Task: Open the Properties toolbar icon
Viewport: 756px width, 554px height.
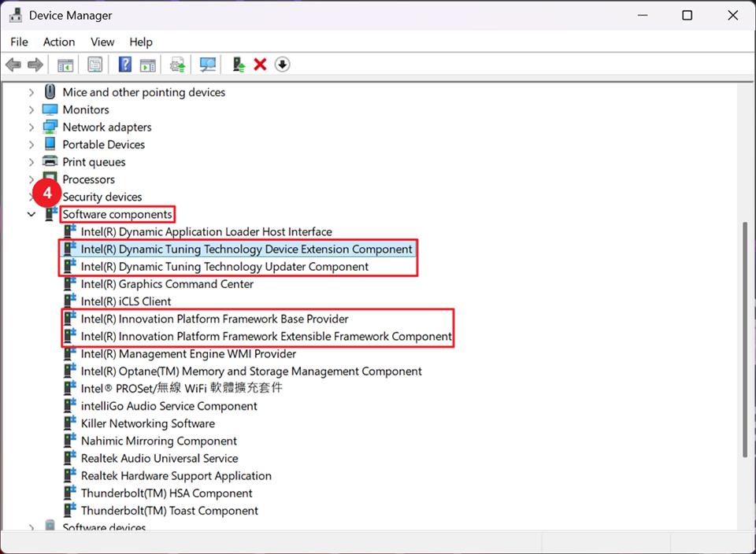Action: coord(95,65)
